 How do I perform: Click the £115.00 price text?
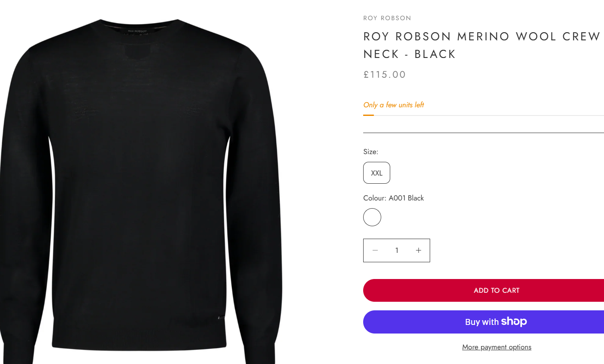(385, 75)
